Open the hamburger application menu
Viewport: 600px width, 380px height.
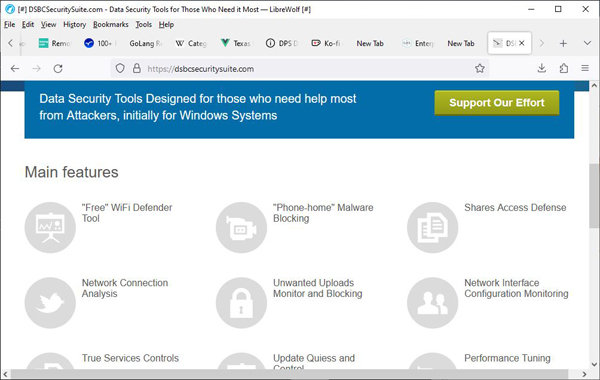tap(585, 68)
